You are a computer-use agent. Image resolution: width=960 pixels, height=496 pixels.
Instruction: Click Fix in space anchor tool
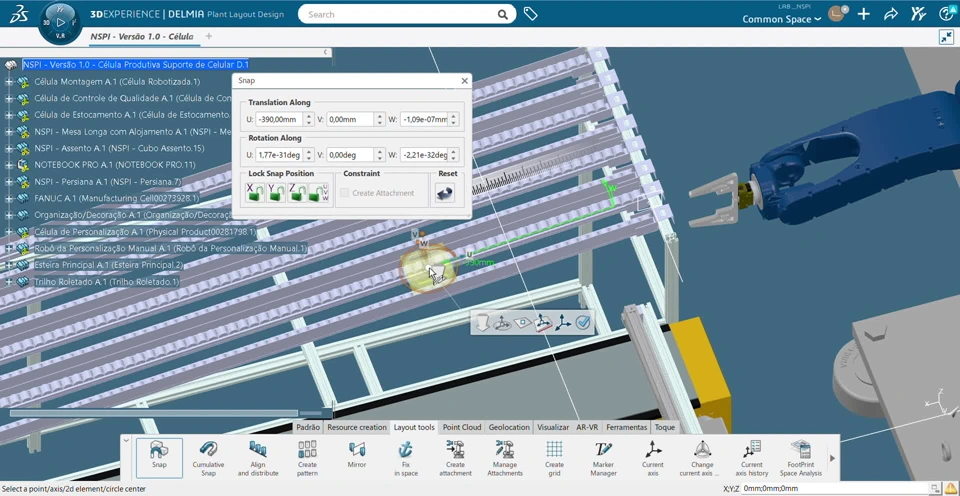click(406, 458)
